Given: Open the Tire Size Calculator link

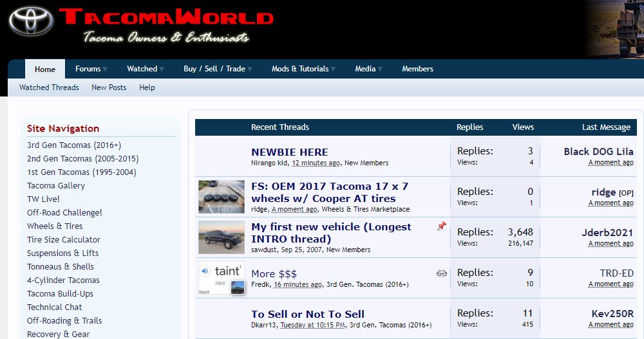Looking at the screenshot, I should point(64,240).
